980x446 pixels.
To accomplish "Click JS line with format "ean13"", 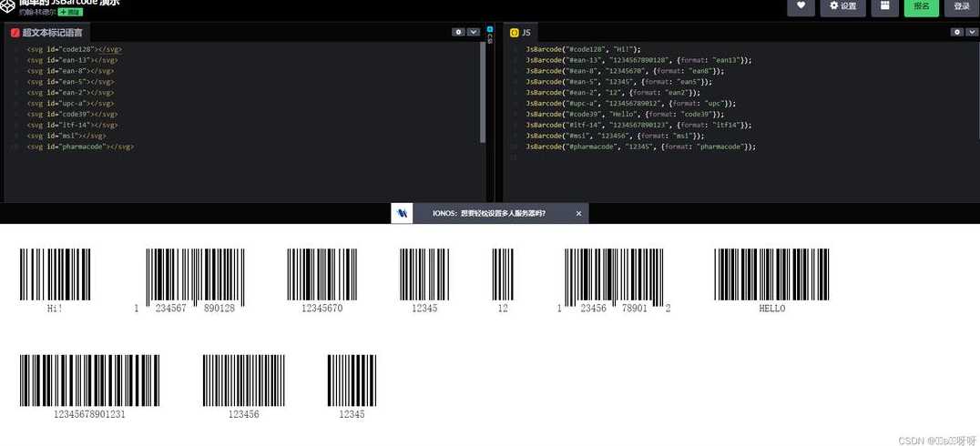I will [638, 60].
